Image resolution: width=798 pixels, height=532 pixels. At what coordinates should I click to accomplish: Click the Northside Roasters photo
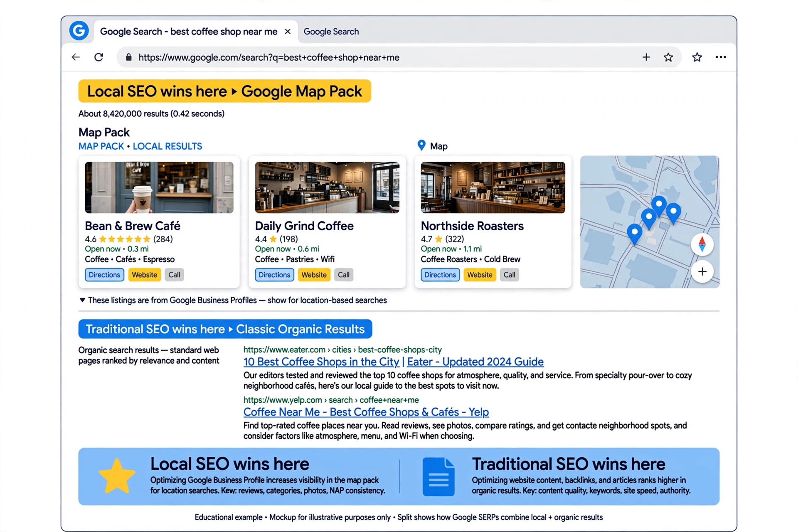pyautogui.click(x=493, y=187)
